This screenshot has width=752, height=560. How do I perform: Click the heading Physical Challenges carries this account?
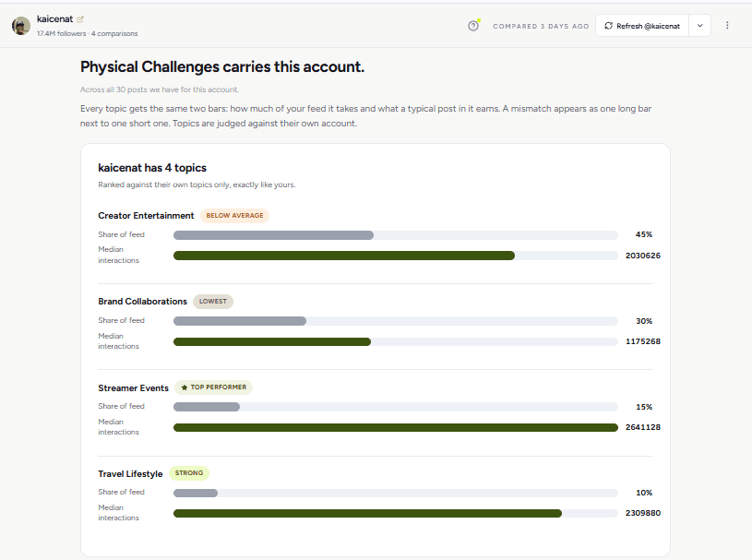coord(222,66)
